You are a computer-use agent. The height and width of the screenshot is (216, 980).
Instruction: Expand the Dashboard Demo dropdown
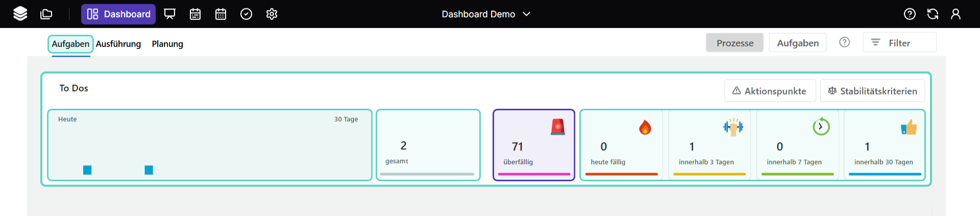click(x=486, y=14)
